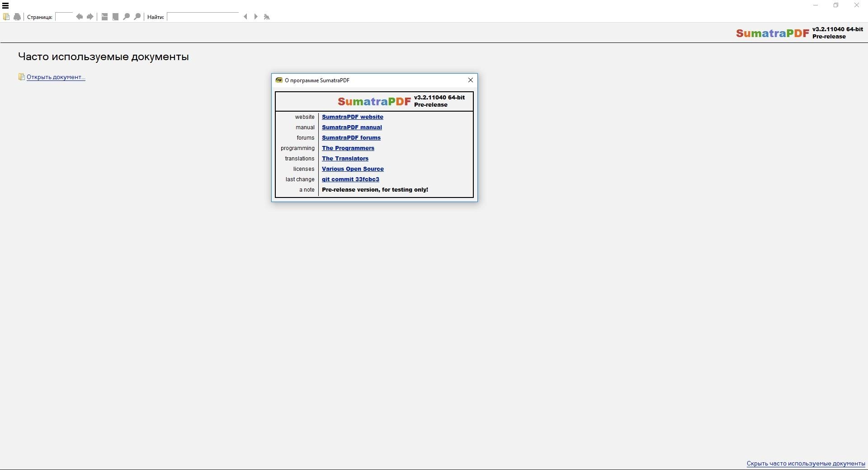Viewport: 868px width, 470px height.
Task: Go to next page arrow icon
Action: 90,17
